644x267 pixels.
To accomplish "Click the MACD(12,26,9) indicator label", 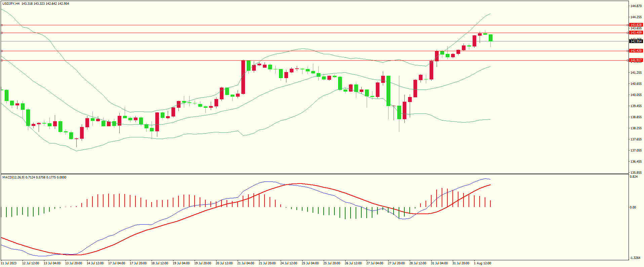I will coord(13,177).
